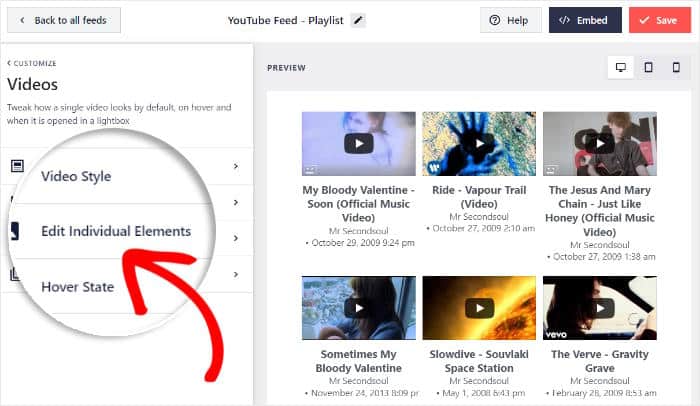Open Edit Individual Elements option

(116, 231)
